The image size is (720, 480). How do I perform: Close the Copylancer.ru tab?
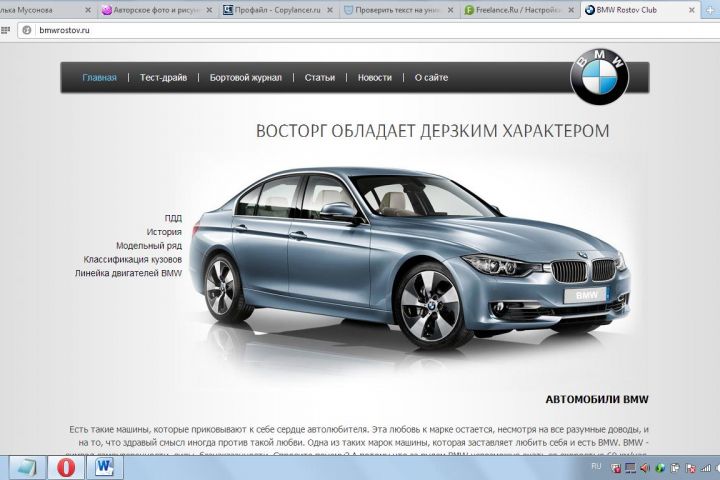[x=330, y=10]
